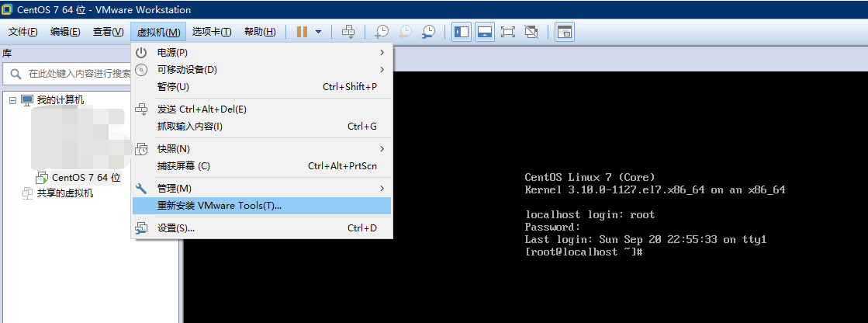Viewport: 868px width, 323px height.
Task: Toggle the library sidebar view icon
Action: click(x=461, y=32)
